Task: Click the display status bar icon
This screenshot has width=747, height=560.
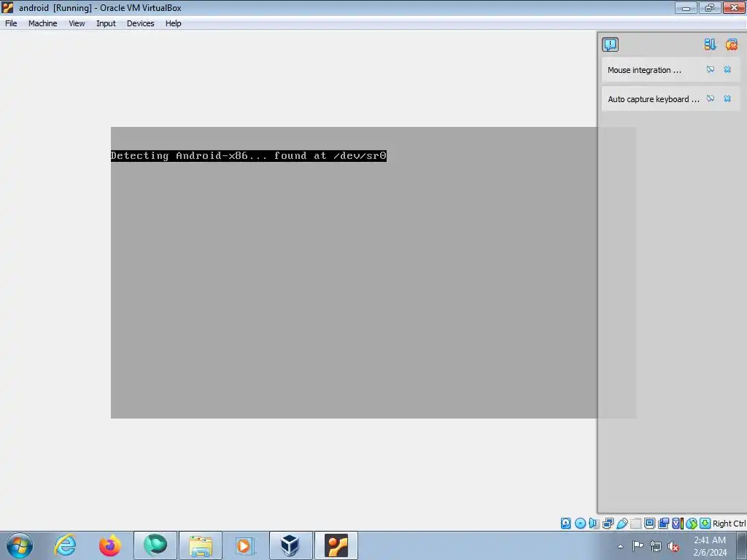Action: pos(649,524)
